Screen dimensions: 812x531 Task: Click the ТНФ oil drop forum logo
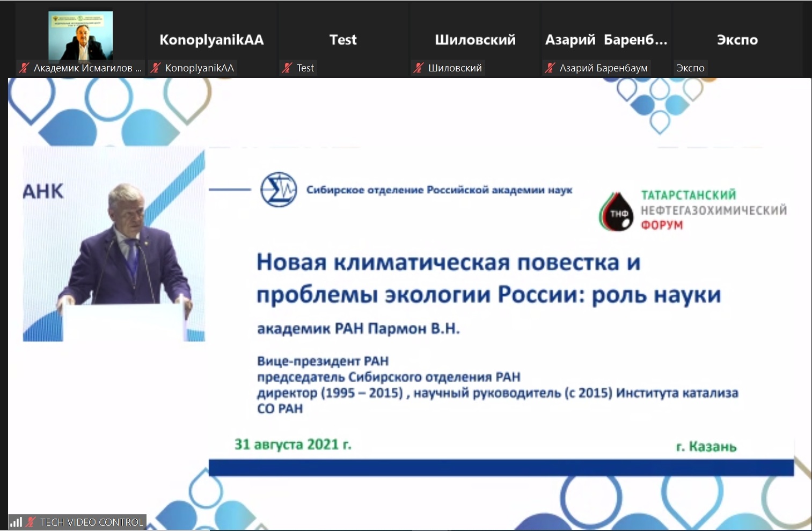tap(616, 212)
